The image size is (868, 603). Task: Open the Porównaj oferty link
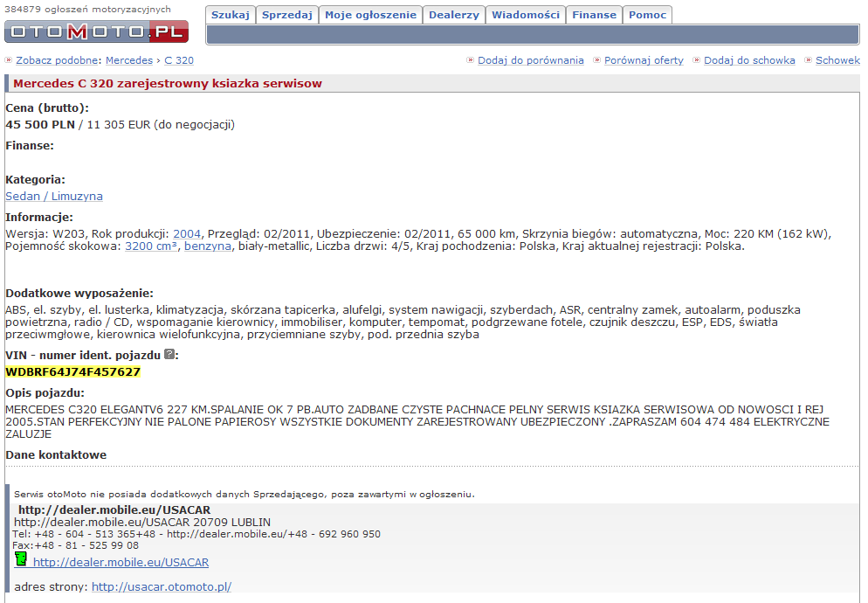[x=644, y=60]
